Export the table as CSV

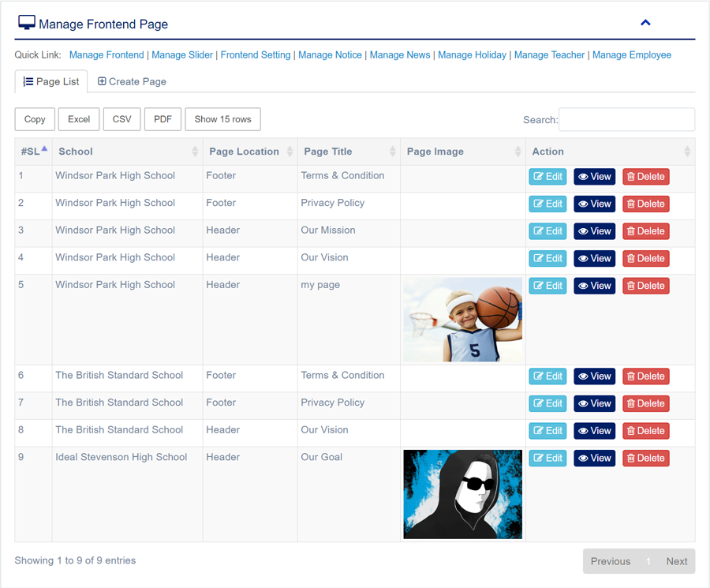pyautogui.click(x=121, y=119)
